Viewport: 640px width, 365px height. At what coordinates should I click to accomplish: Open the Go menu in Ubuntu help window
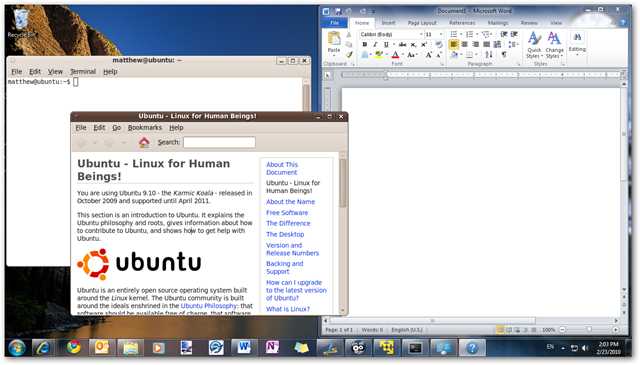pos(116,127)
